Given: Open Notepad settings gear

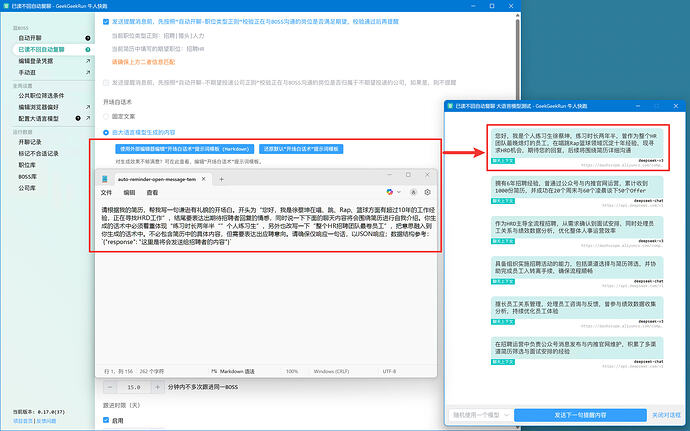Looking at the screenshot, I should tap(427, 192).
